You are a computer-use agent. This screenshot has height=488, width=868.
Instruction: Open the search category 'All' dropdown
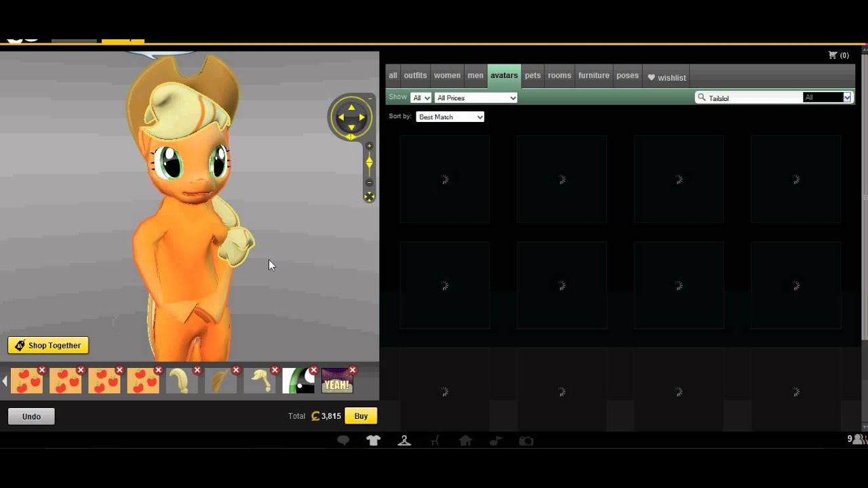pyautogui.click(x=827, y=98)
